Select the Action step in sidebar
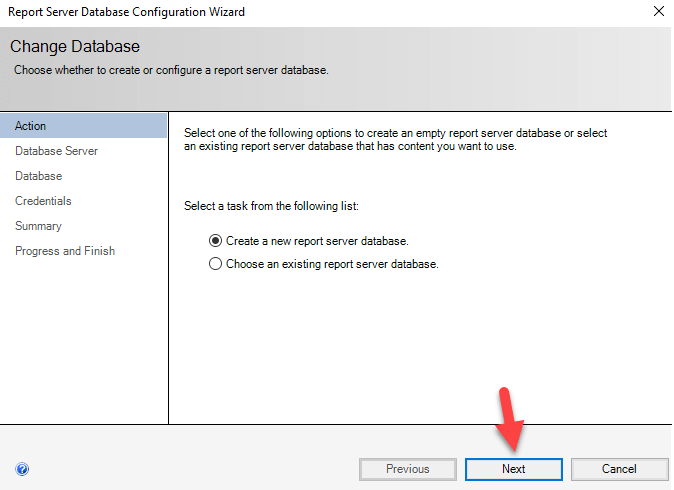 point(31,126)
